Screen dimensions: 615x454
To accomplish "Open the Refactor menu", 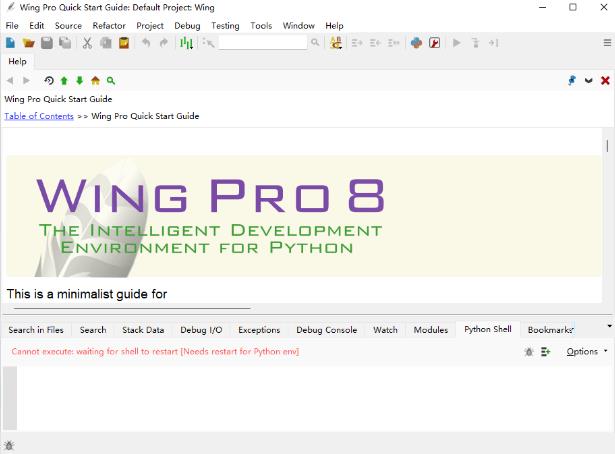I will (x=109, y=25).
